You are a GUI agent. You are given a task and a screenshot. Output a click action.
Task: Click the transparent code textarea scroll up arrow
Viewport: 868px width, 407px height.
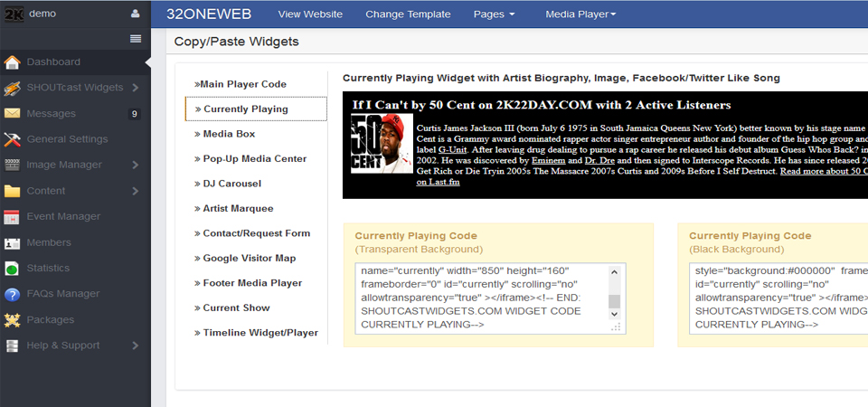click(615, 272)
